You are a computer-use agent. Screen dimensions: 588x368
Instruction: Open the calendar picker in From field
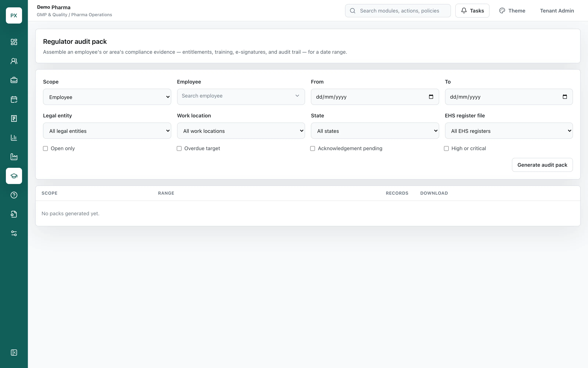tap(431, 97)
